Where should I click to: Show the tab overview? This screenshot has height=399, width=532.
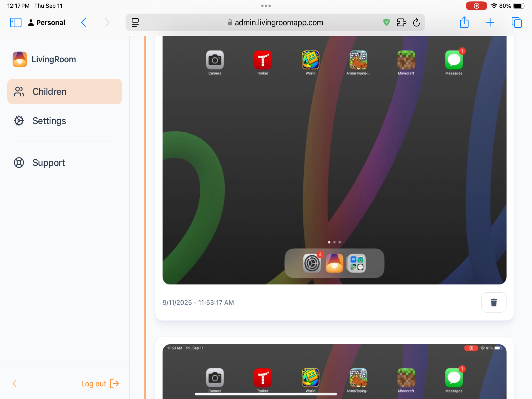point(517,22)
